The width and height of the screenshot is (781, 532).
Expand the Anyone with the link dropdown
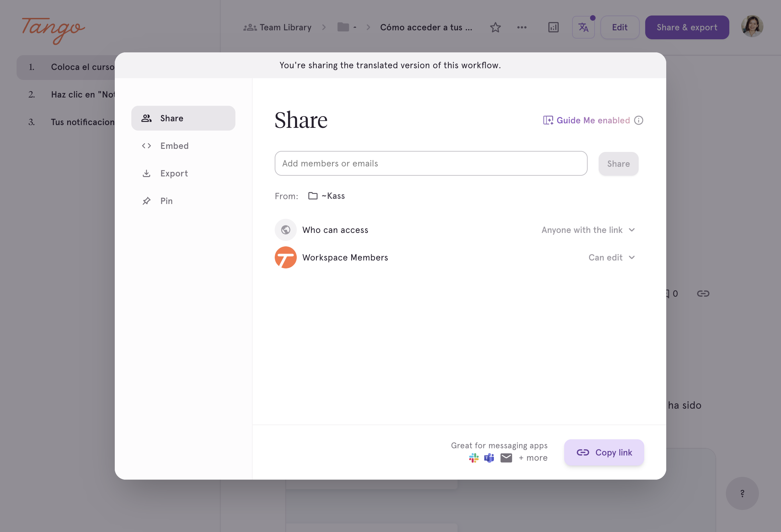tap(588, 230)
